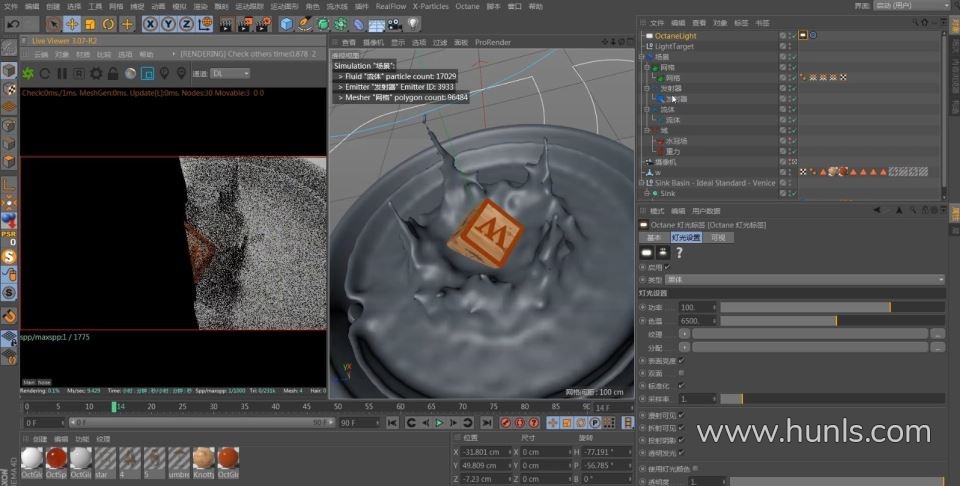The width and height of the screenshot is (960, 486).
Task: Open the Light object icon in toolbar
Action: [413, 23]
